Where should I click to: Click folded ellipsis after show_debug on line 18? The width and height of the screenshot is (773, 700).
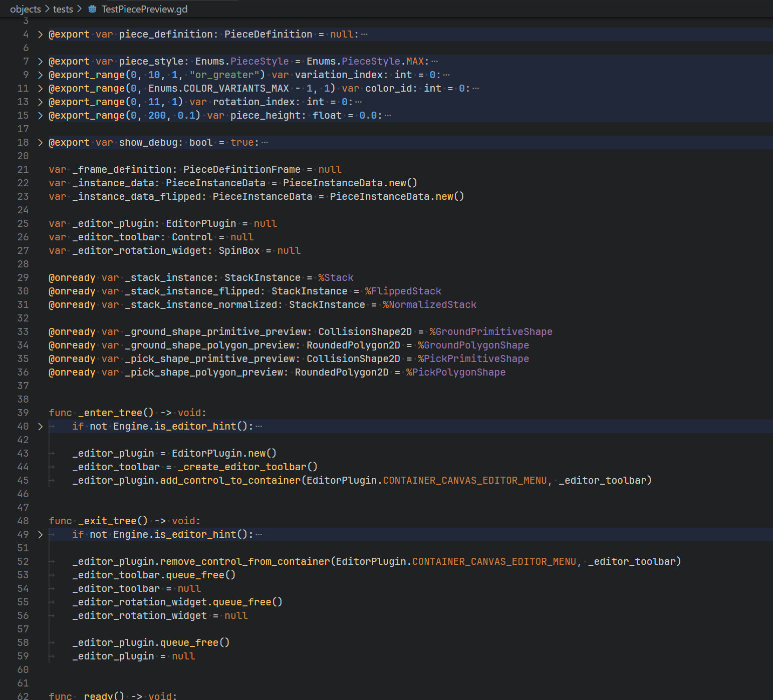265,143
